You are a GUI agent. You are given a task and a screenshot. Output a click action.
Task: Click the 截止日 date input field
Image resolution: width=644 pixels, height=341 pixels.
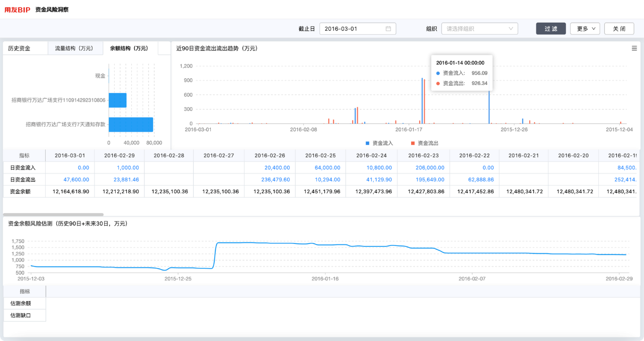click(x=352, y=29)
